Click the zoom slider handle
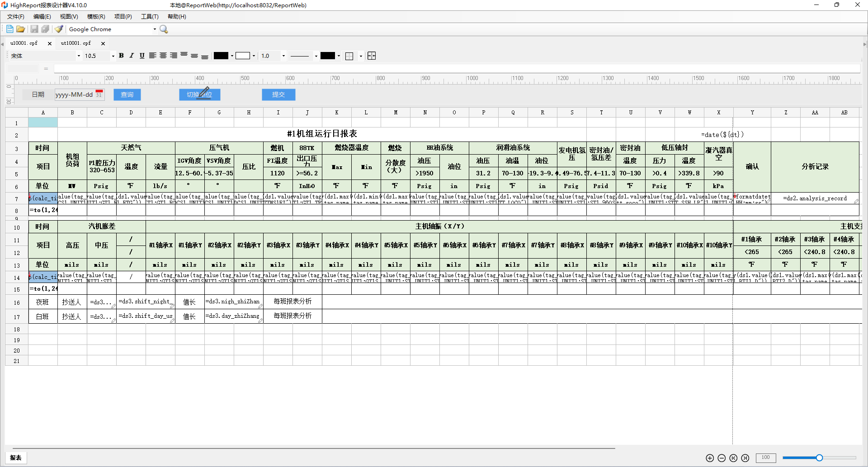Screen dimensions: 868x467 pyautogui.click(x=819, y=458)
